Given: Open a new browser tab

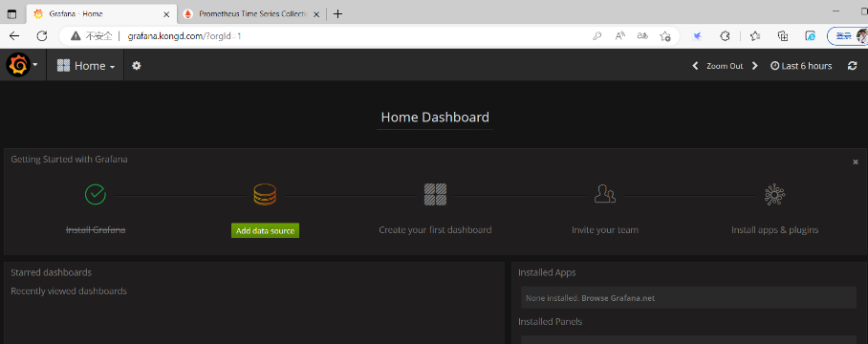Looking at the screenshot, I should [x=337, y=13].
